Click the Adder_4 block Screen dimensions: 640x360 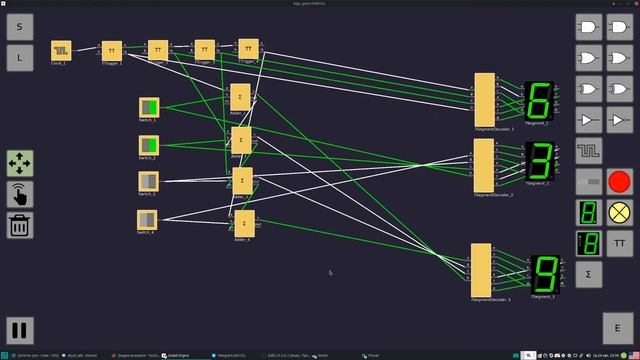(245, 224)
